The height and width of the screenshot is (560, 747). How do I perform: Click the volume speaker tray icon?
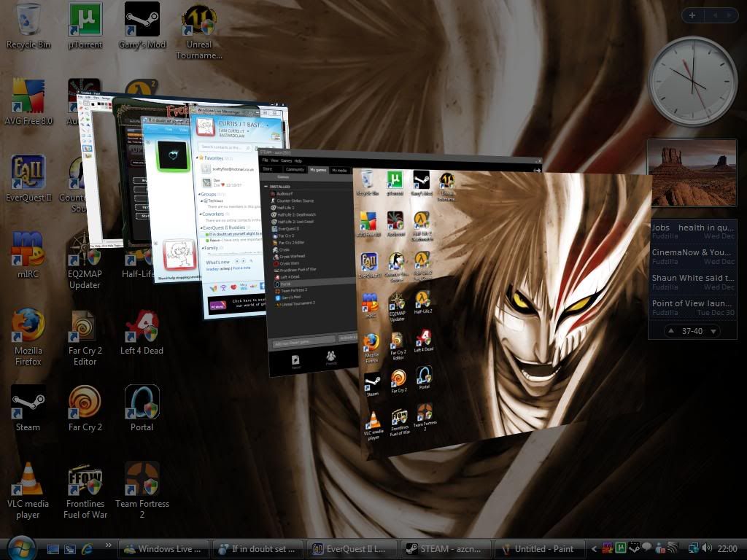pyautogui.click(x=706, y=549)
